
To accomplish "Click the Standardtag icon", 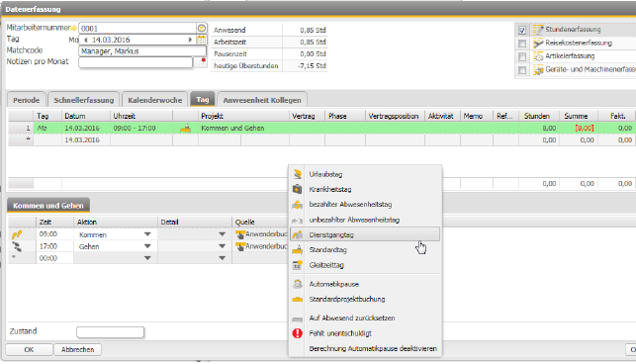I will pyautogui.click(x=298, y=249).
